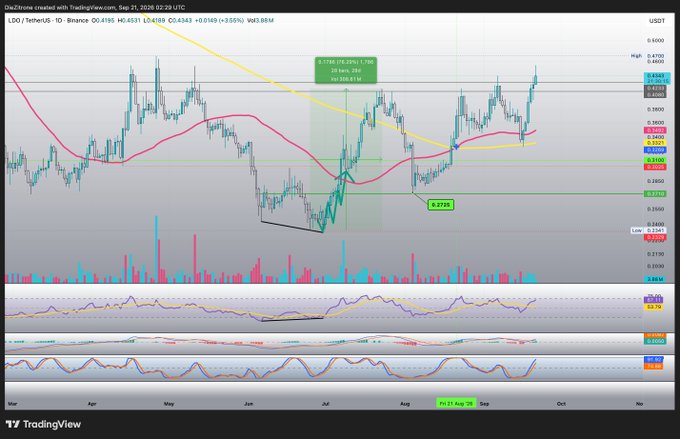Screen dimensions: 680x439
Task: Click the Vol 3.88M legend value
Action: point(260,20)
